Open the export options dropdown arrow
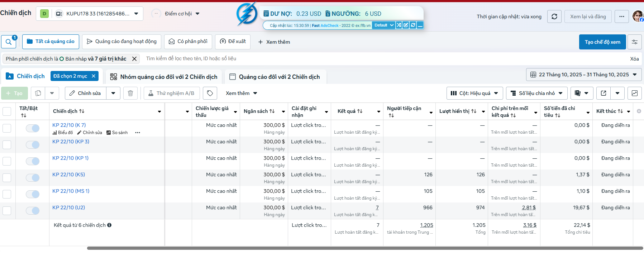Screen dimensions: 644x272 tap(617, 93)
